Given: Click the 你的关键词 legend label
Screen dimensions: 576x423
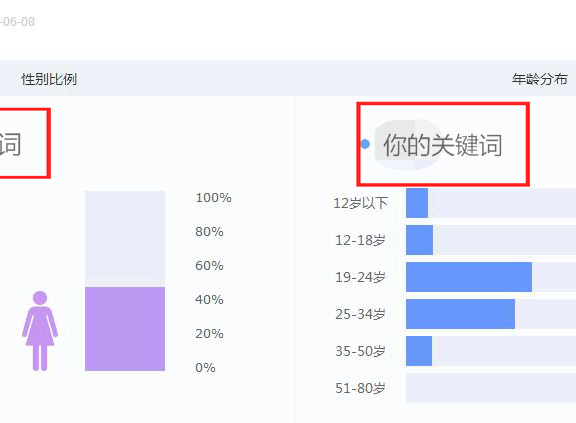Looking at the screenshot, I should point(442,145).
